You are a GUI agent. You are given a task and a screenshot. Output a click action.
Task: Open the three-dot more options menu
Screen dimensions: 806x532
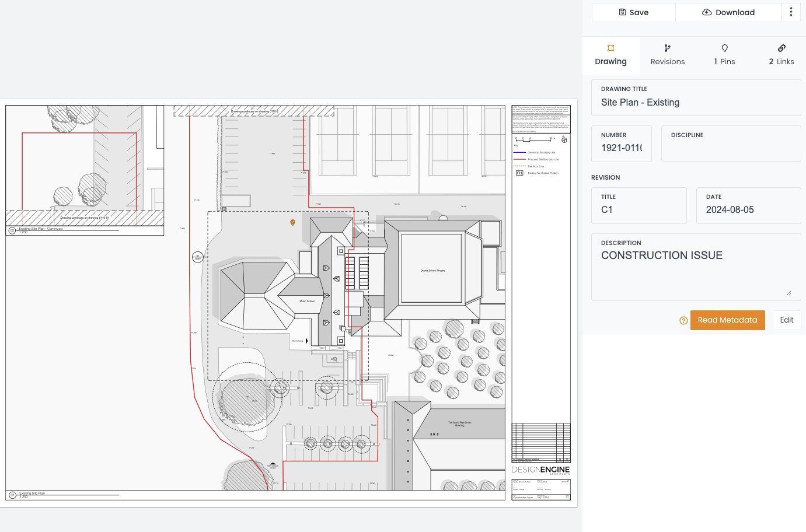coord(791,12)
